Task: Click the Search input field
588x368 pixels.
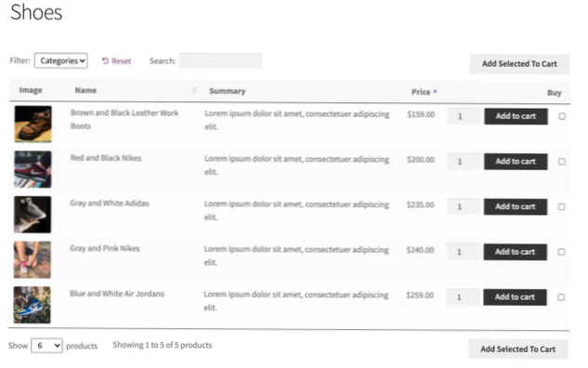Action: tap(220, 60)
